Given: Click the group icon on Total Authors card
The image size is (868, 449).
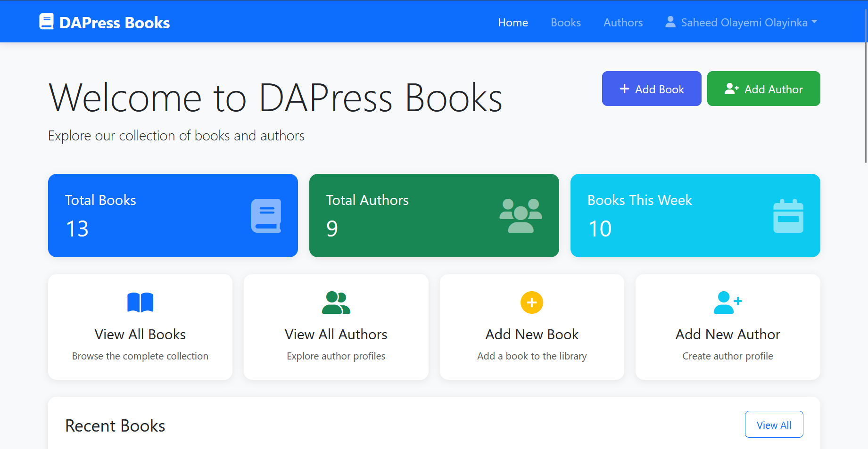Looking at the screenshot, I should click(520, 215).
